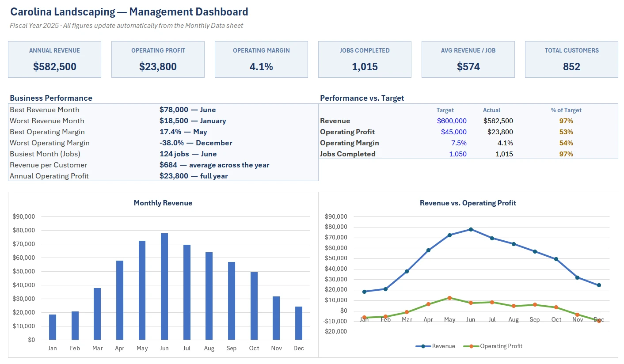624x364 pixels.
Task: Select the Jobs Completed target cell 1,050
Action: [x=458, y=154]
